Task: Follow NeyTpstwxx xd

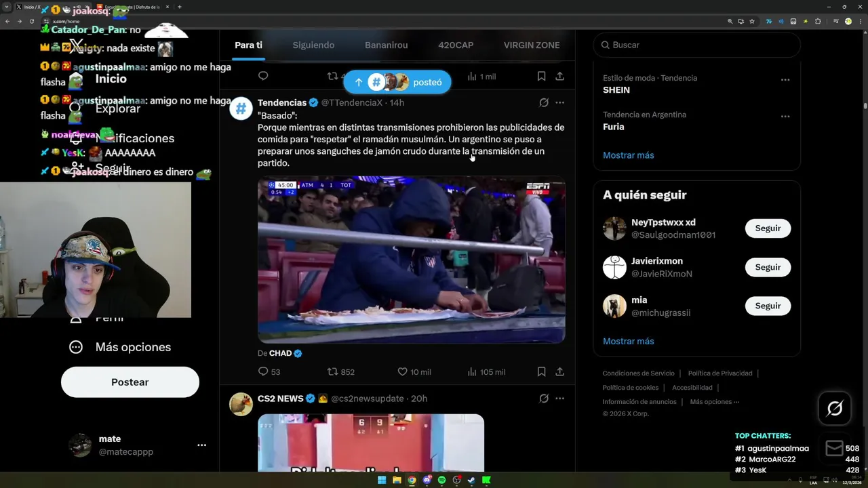Action: pos(768,228)
